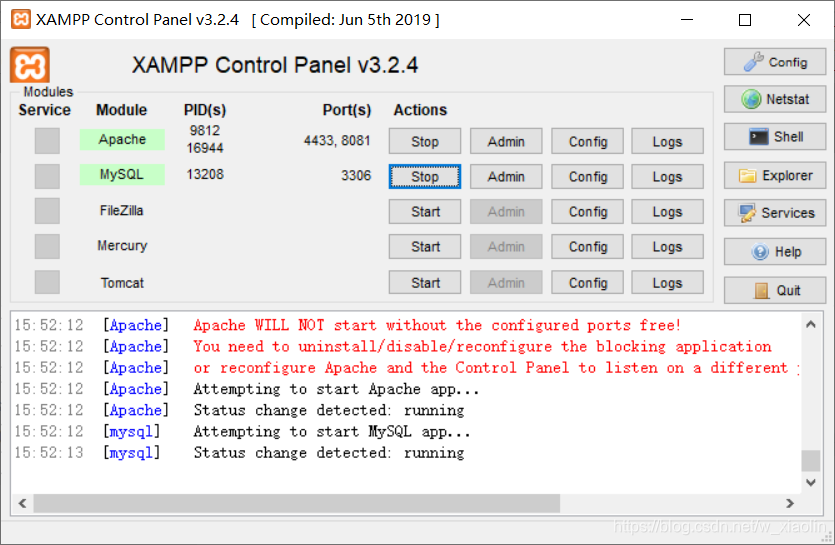The height and width of the screenshot is (545, 835).
Task: View FileZilla Logs
Action: click(x=667, y=212)
